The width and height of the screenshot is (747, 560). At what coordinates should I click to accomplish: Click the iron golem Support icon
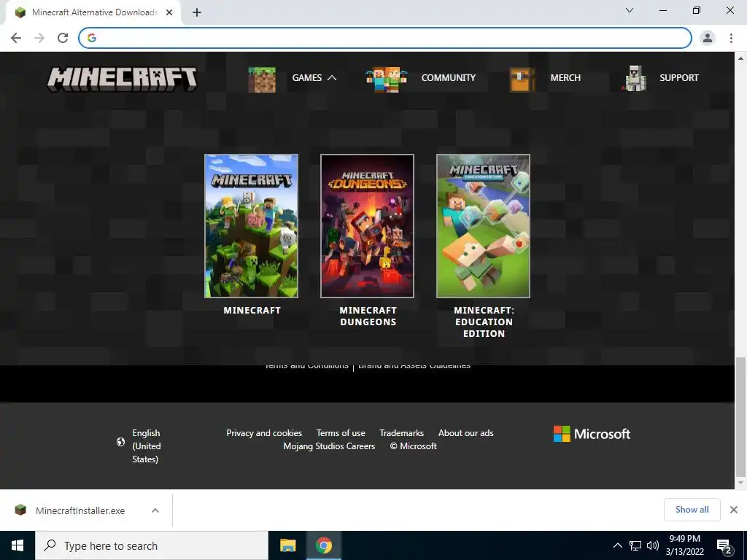(634, 79)
